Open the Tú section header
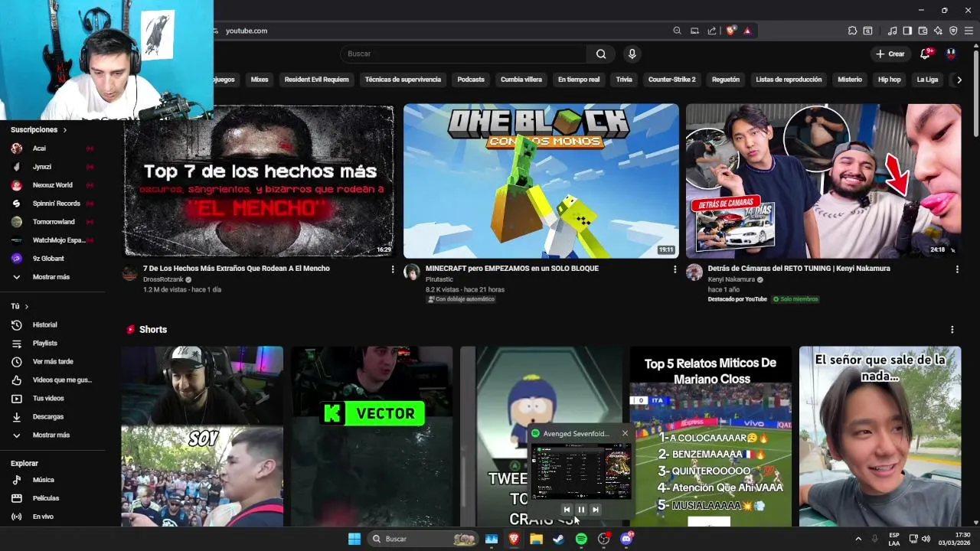 coord(20,306)
